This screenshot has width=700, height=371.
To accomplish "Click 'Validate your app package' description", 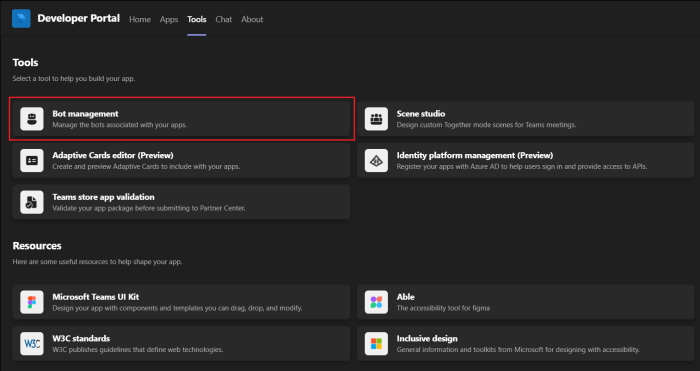I will 149,208.
